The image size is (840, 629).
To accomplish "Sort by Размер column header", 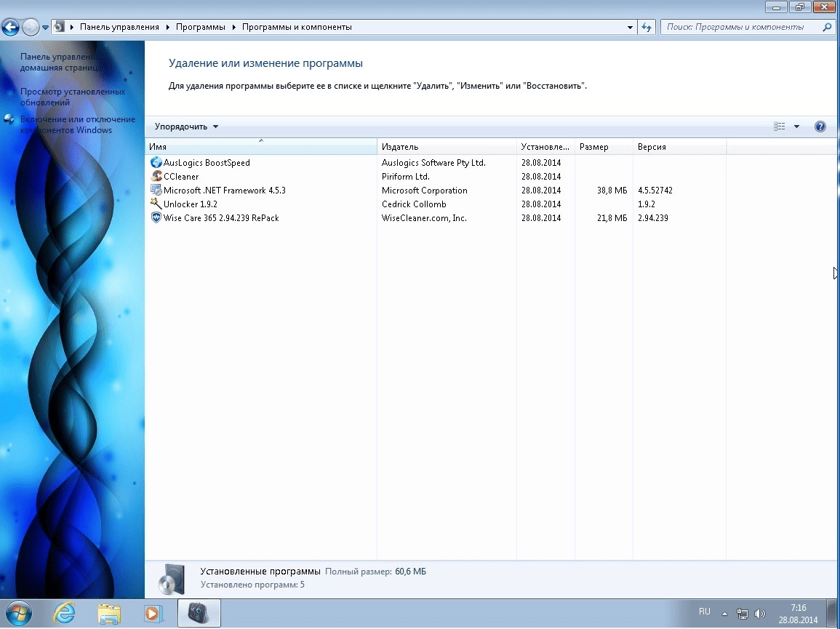I will (x=604, y=147).
